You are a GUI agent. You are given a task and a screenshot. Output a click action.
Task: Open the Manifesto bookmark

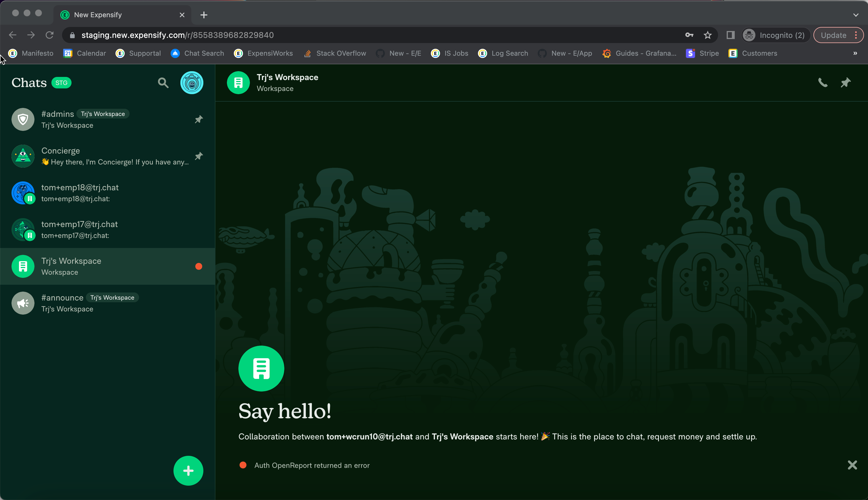[x=31, y=53]
